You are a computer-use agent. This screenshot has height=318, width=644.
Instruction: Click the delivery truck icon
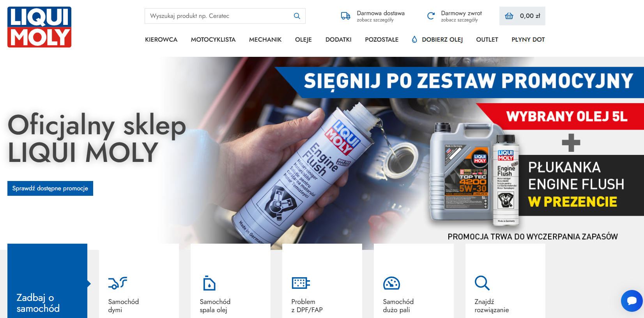pyautogui.click(x=345, y=16)
